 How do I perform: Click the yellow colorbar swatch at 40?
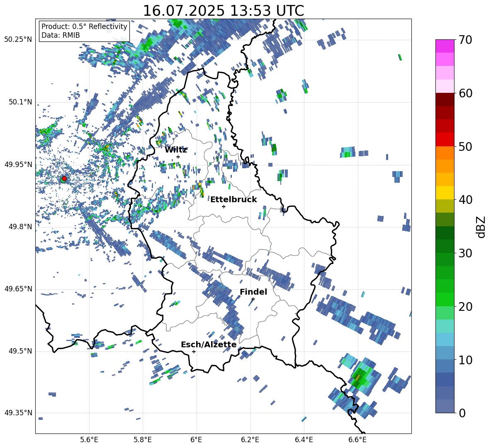[445, 193]
